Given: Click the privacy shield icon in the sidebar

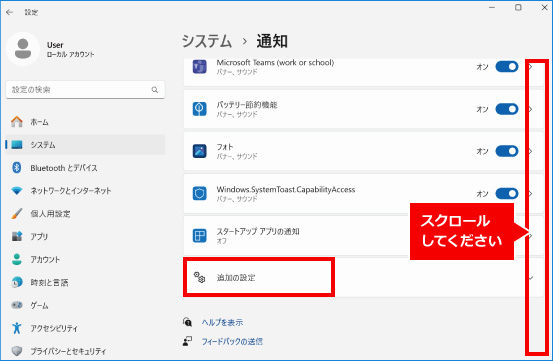Looking at the screenshot, I should [x=17, y=351].
